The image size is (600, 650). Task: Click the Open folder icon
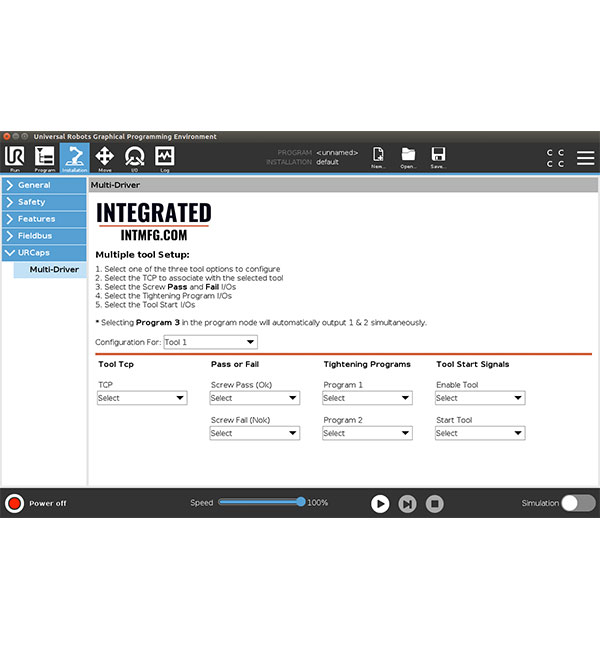click(408, 157)
